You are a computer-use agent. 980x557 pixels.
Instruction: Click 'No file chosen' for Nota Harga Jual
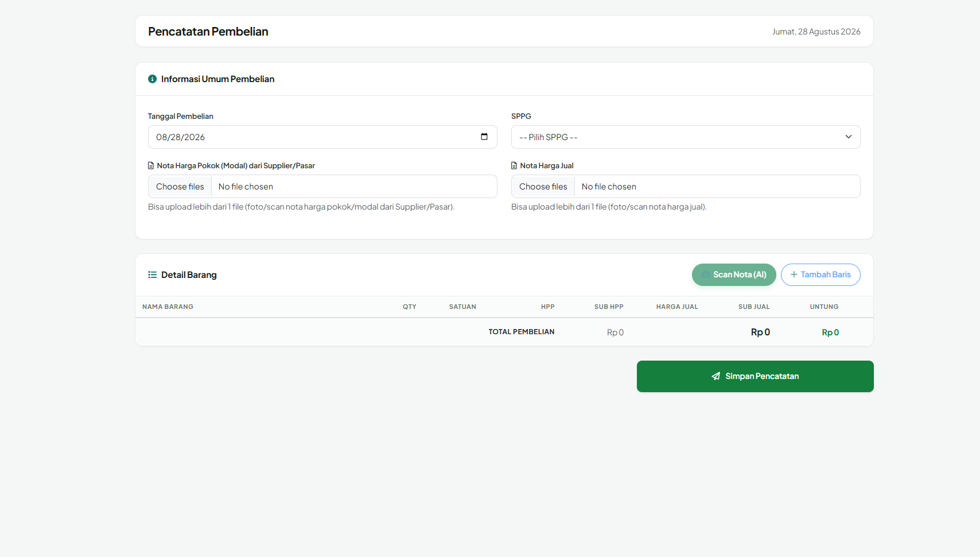[609, 187]
